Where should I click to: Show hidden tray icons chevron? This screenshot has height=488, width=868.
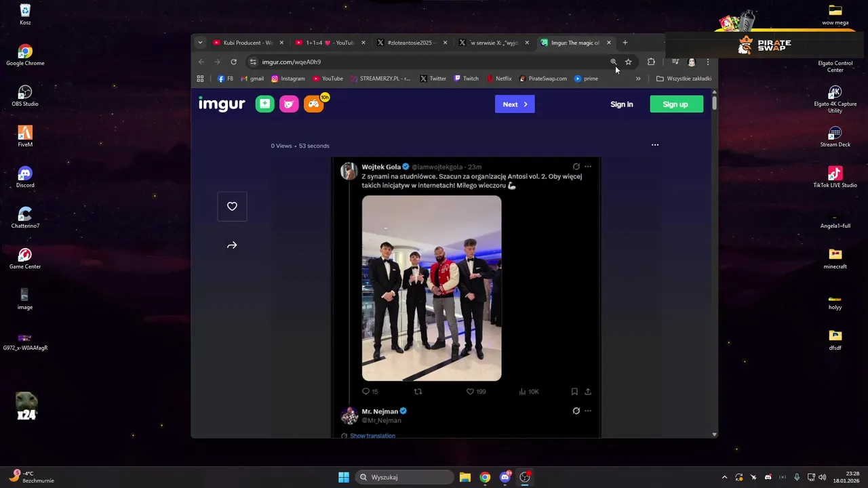click(x=724, y=477)
